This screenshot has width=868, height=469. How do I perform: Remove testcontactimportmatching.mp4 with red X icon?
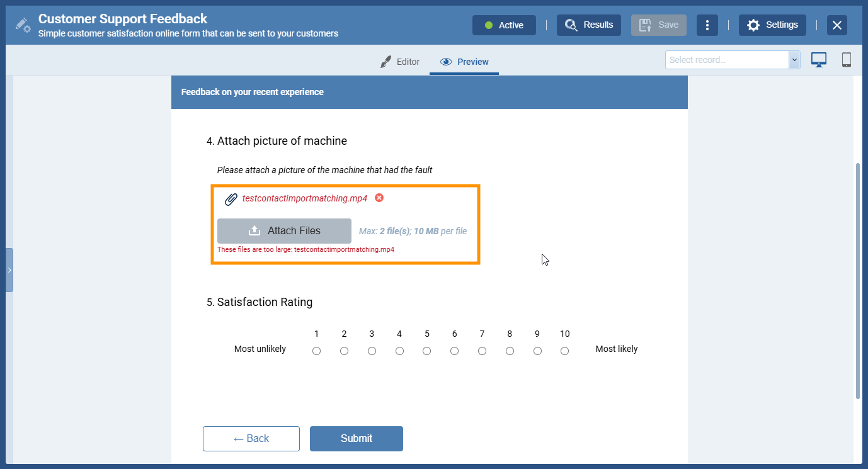[379, 198]
